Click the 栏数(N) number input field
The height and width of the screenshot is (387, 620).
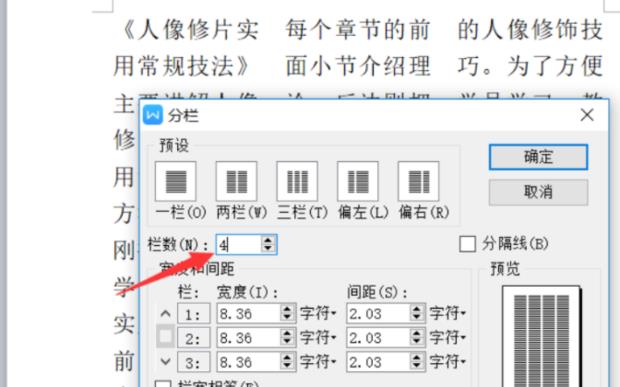239,244
